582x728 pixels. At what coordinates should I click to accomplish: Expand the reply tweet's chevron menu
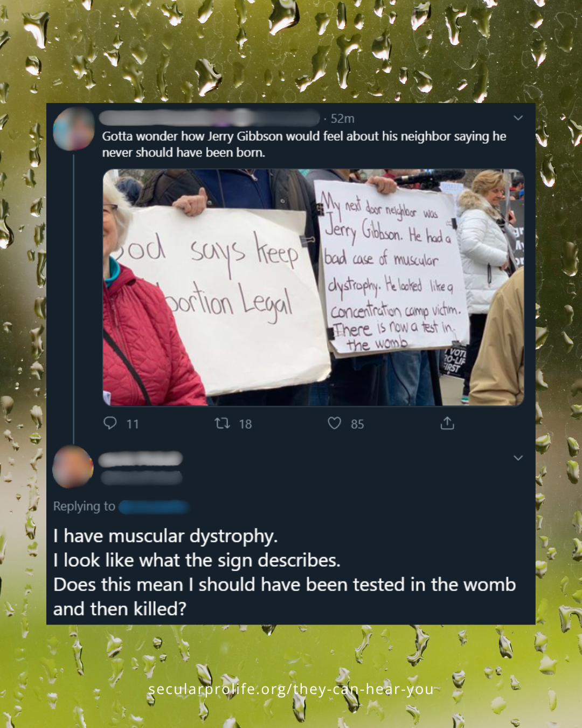[518, 458]
